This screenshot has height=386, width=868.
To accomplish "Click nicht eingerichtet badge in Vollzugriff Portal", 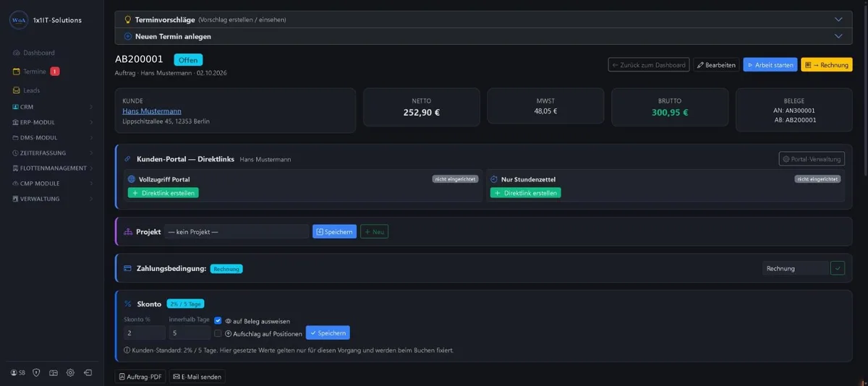I will point(455,179).
